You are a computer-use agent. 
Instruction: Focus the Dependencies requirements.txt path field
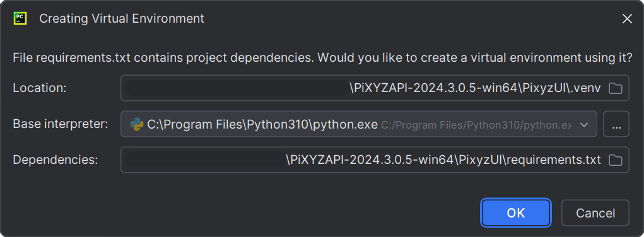click(375, 159)
